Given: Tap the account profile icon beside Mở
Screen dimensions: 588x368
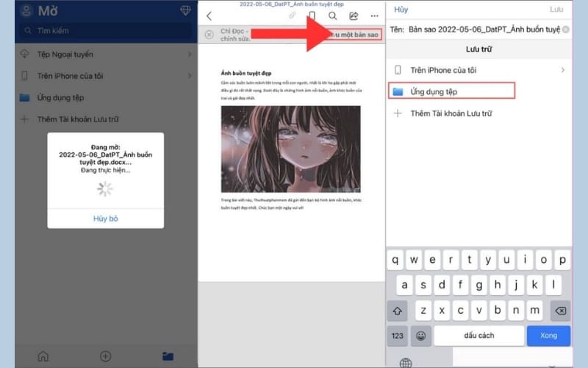Looking at the screenshot, I should point(26,10).
